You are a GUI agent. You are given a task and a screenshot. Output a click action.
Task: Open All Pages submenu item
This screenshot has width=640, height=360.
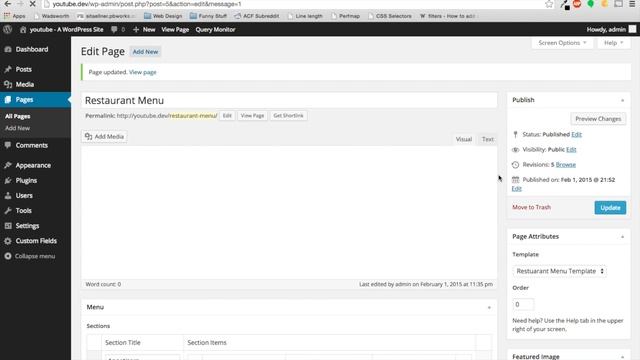[18, 116]
